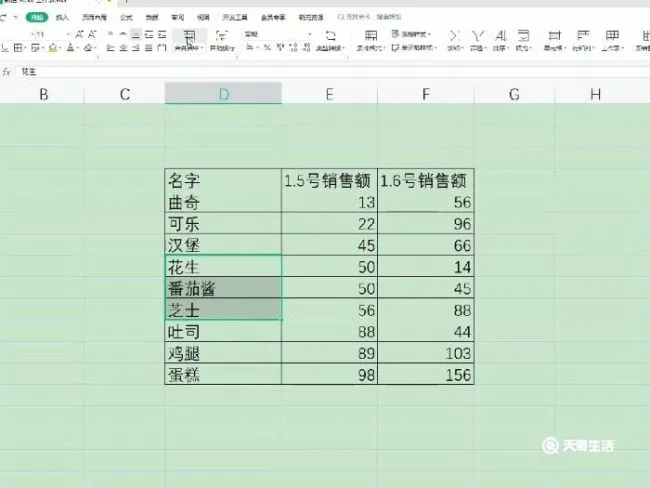Click the percent style icon
Viewport: 650px width, 488px height.
[267, 48]
